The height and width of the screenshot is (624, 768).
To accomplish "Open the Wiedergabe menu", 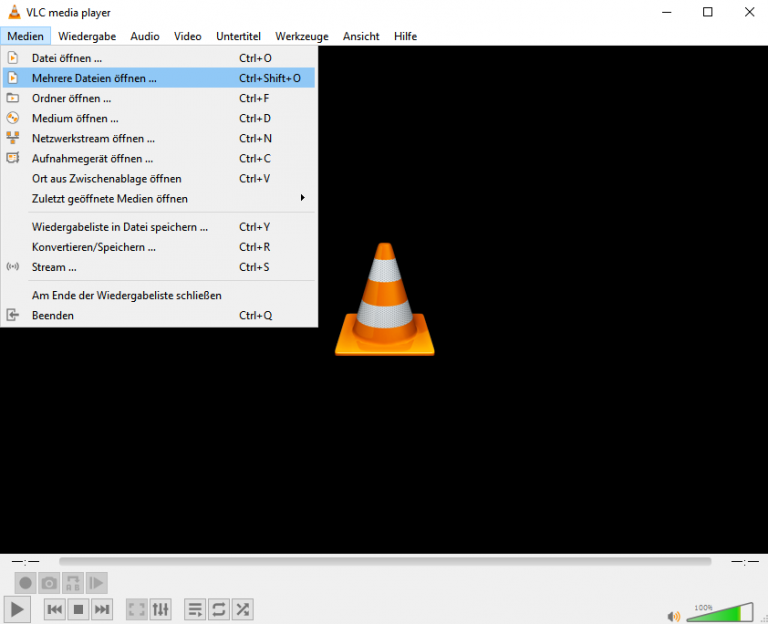I will (87, 36).
